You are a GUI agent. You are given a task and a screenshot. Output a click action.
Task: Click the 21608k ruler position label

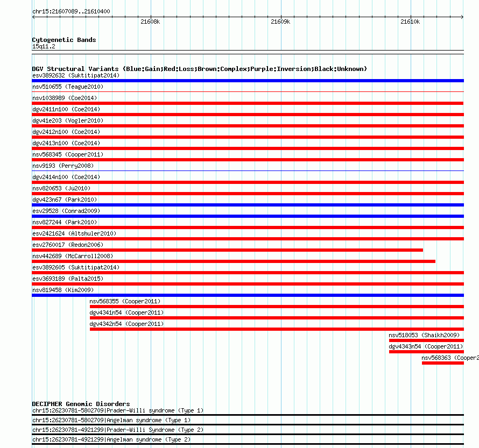tap(150, 22)
